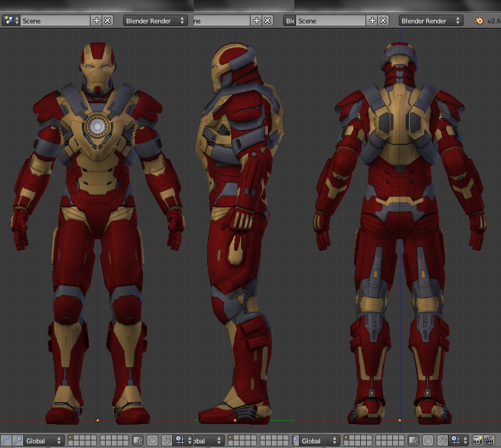Select the scene name field in side view

click(222, 21)
